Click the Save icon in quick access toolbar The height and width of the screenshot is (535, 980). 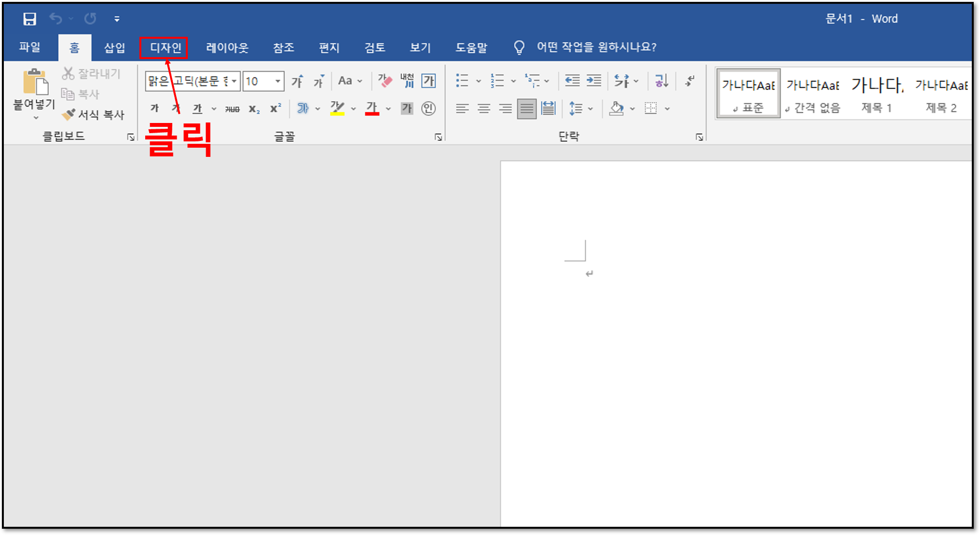click(30, 19)
